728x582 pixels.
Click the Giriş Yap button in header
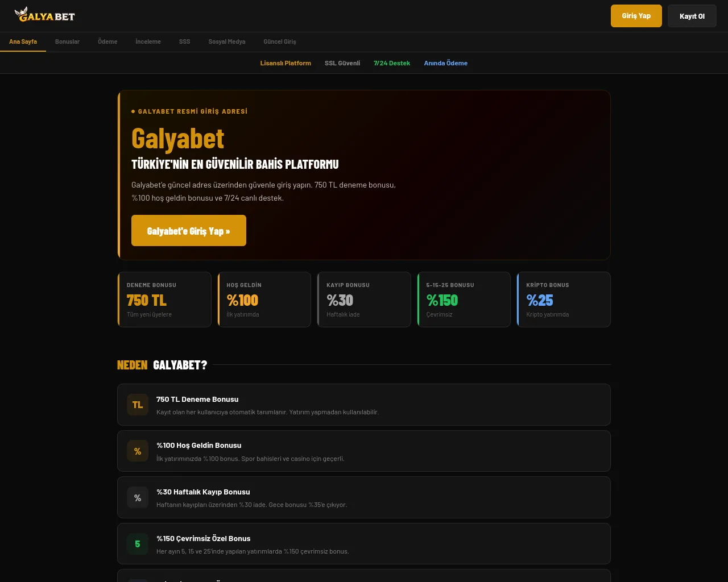point(636,16)
